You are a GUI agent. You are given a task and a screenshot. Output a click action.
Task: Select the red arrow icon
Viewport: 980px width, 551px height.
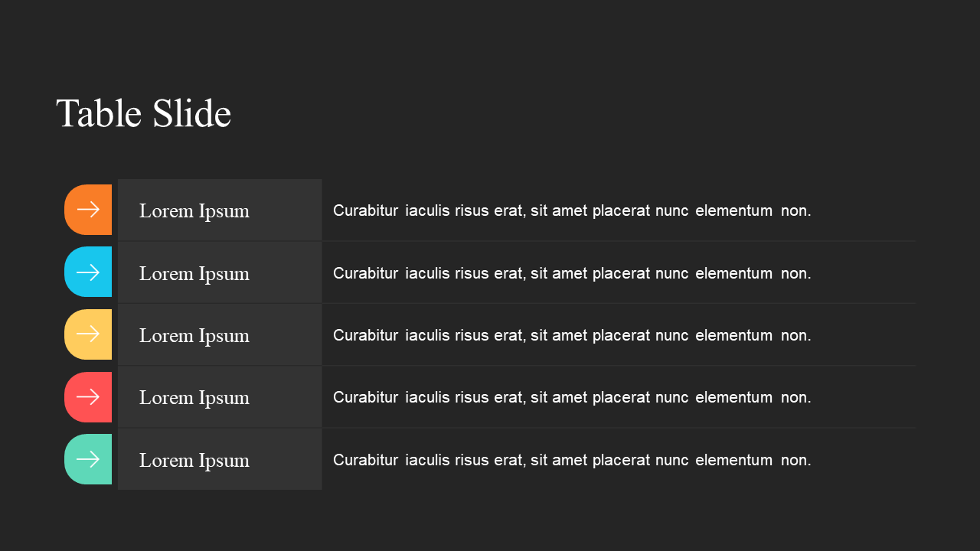(x=88, y=396)
